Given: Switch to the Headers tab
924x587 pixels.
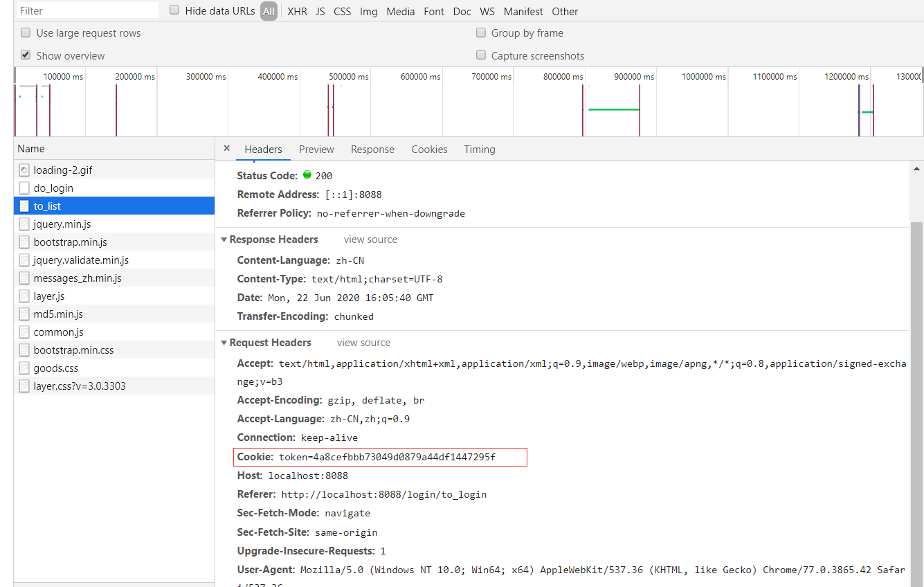Looking at the screenshot, I should click(x=263, y=150).
